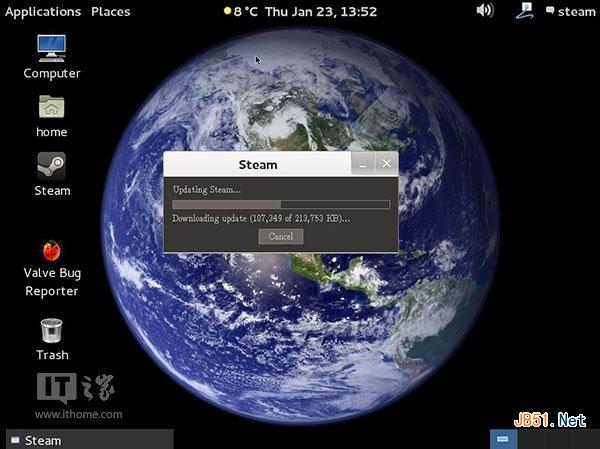Open the Applications menu
The image size is (600, 449).
[x=43, y=12]
